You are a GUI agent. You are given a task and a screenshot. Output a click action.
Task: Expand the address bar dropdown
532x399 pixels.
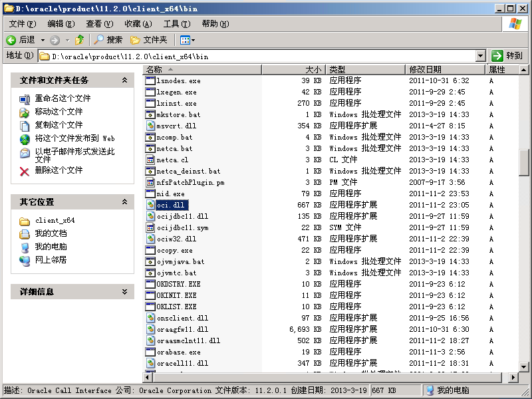click(480, 56)
